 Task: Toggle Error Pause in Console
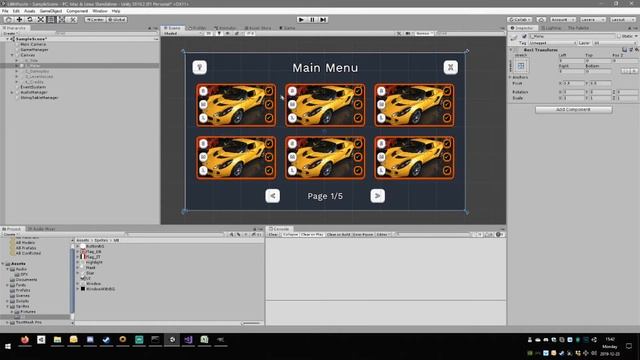(363, 235)
